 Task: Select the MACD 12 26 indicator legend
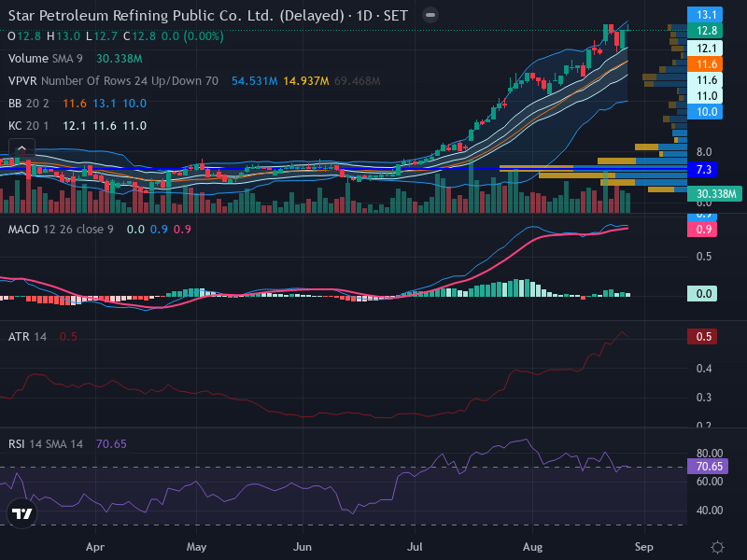tap(61, 230)
